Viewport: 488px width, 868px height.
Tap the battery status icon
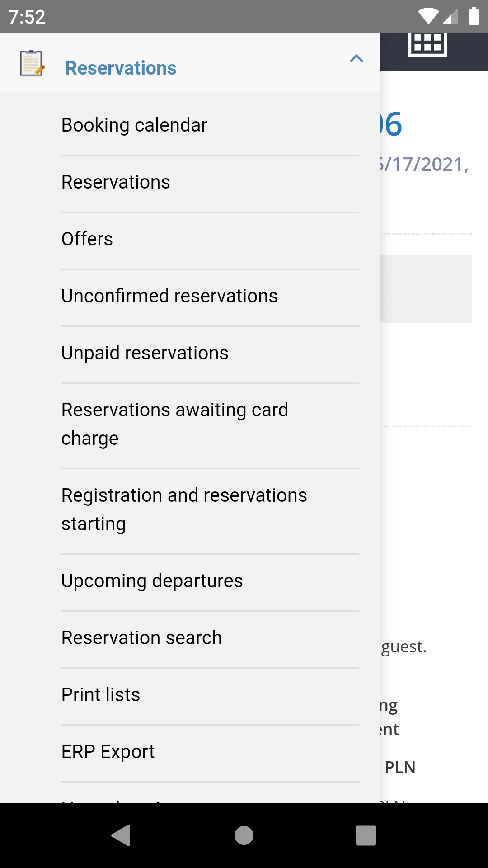pos(474,16)
